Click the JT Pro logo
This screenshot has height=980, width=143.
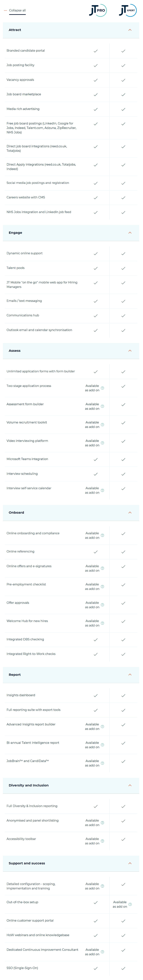click(97, 10)
